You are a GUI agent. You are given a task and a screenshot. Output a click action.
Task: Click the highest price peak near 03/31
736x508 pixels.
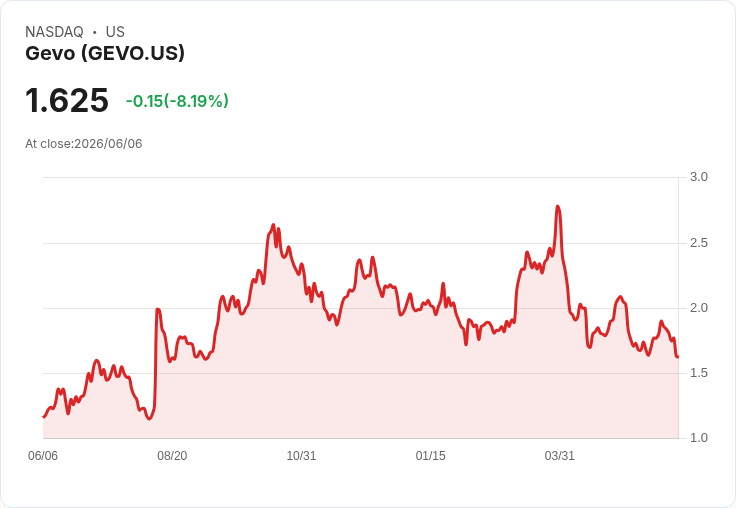coord(558,206)
